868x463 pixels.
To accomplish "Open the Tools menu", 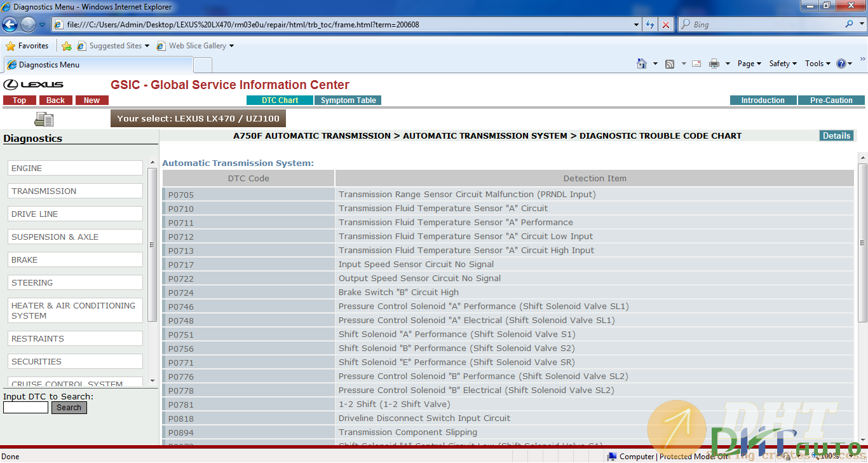I will pyautogui.click(x=818, y=64).
